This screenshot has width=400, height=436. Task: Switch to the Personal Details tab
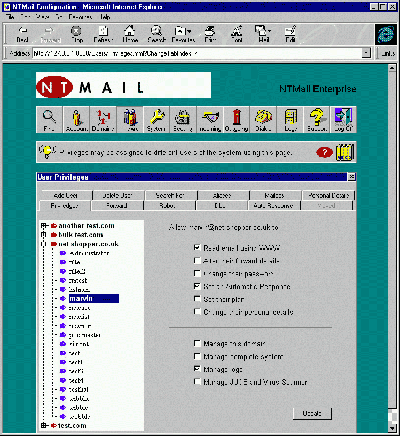pos(328,195)
